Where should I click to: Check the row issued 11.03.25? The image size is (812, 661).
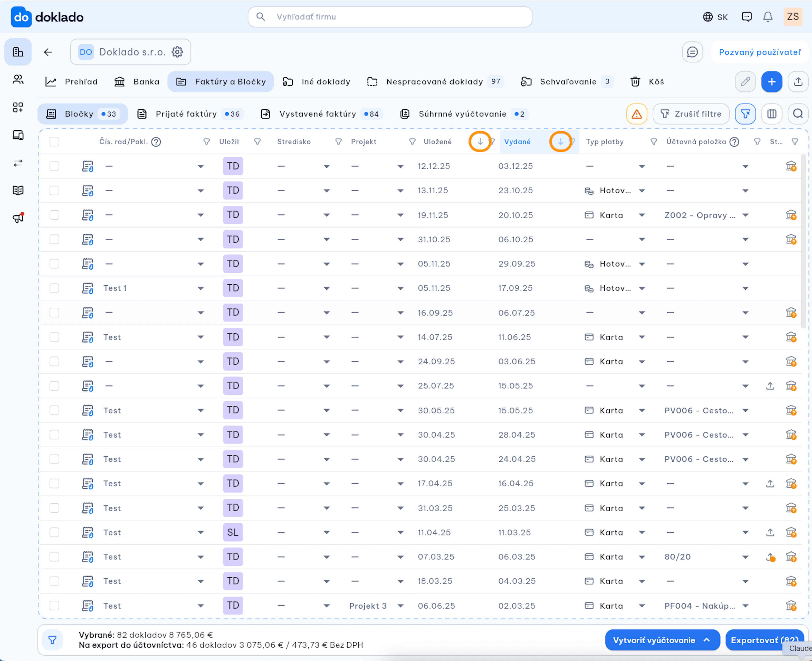(x=54, y=532)
